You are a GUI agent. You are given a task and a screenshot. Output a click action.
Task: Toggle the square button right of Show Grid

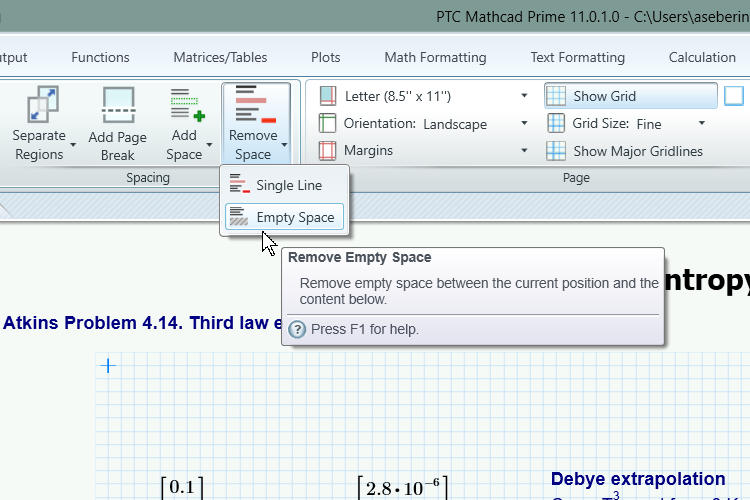(734, 96)
